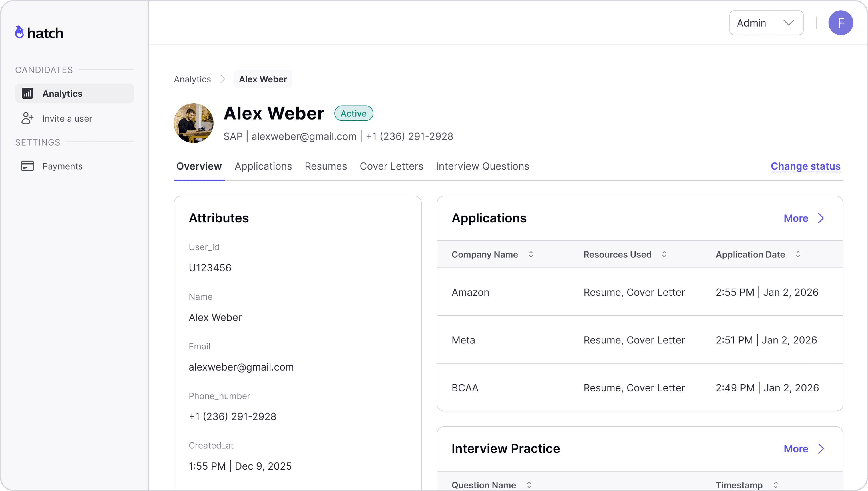Image resolution: width=868 pixels, height=491 pixels.
Task: Sort Interview Practice by Question Name
Action: [x=529, y=485]
